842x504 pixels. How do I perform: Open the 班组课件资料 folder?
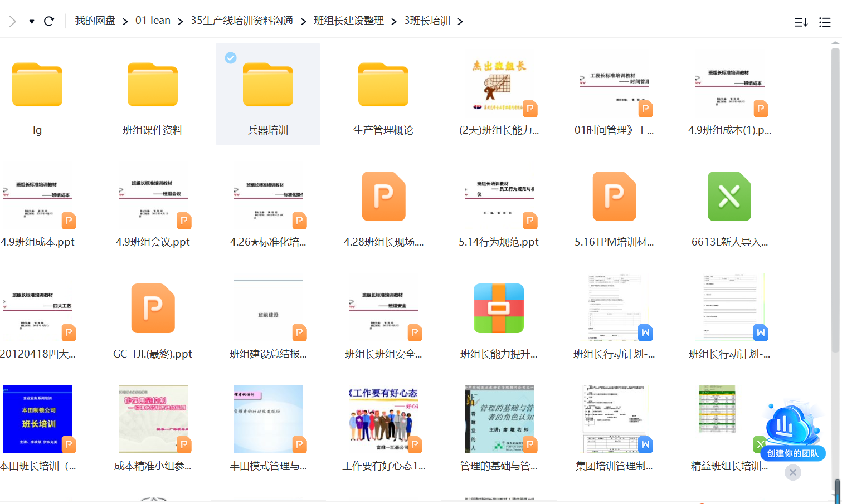point(153,85)
